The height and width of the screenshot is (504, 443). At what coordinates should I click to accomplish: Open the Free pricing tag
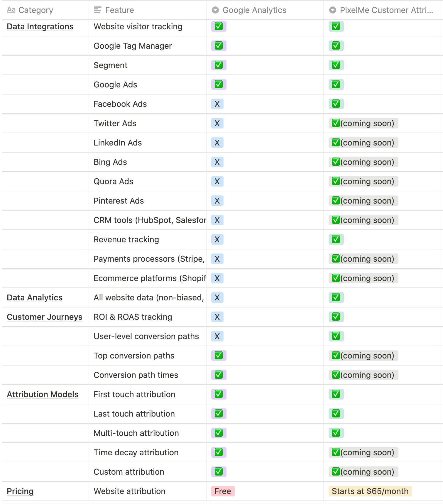coord(223,491)
